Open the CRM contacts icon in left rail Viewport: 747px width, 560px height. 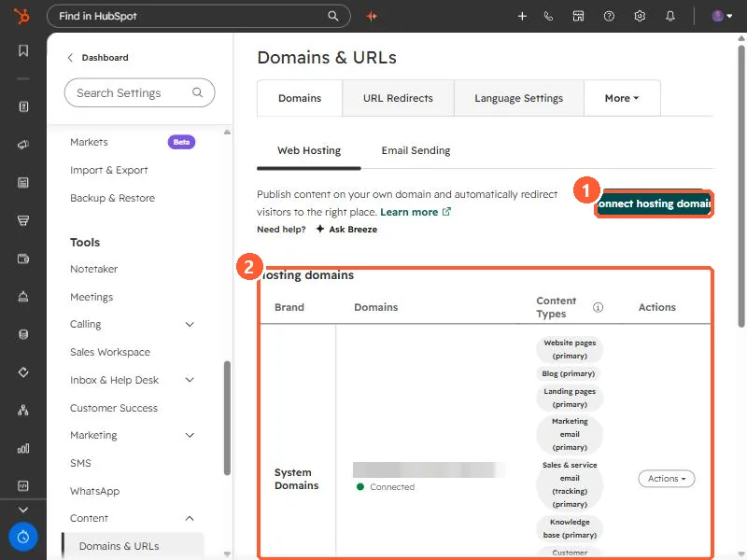[x=23, y=106]
